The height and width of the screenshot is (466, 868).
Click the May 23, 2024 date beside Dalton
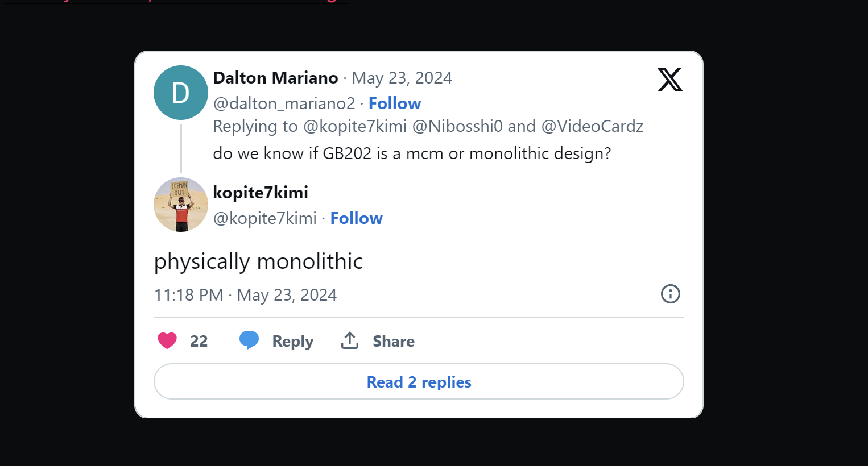402,78
